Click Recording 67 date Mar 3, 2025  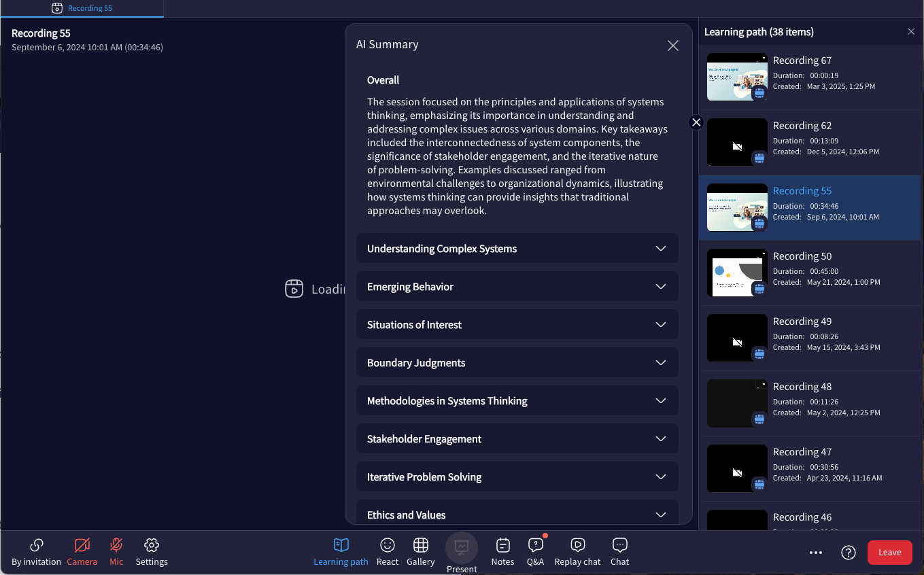point(841,86)
